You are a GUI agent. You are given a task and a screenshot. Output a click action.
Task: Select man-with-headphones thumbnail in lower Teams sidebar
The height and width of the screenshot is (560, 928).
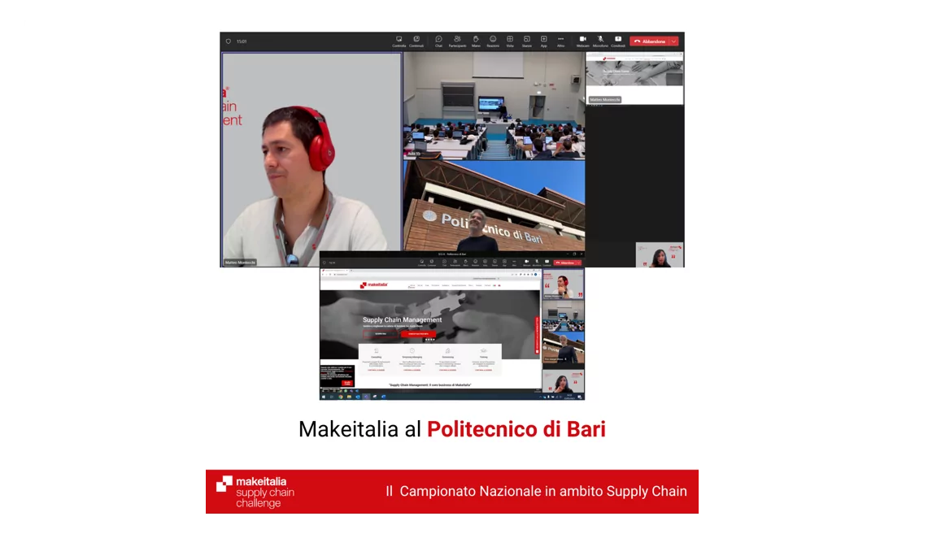(x=563, y=284)
